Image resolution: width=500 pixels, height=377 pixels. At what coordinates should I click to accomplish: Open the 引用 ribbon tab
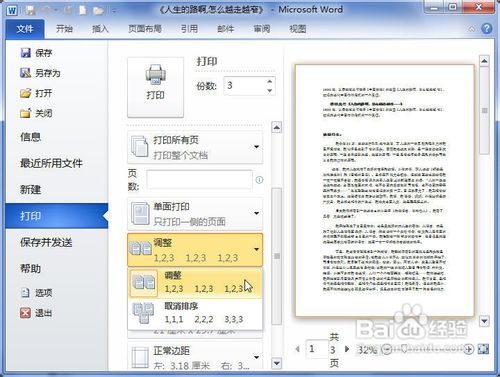tap(189, 29)
